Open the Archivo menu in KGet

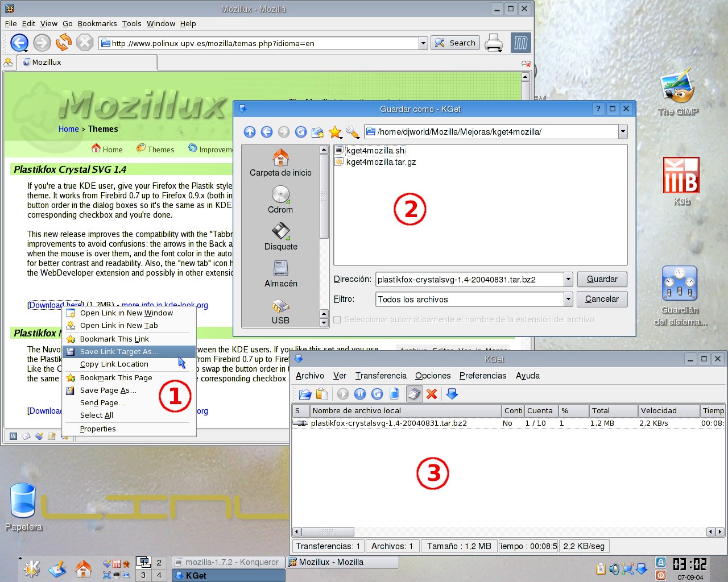click(x=310, y=376)
